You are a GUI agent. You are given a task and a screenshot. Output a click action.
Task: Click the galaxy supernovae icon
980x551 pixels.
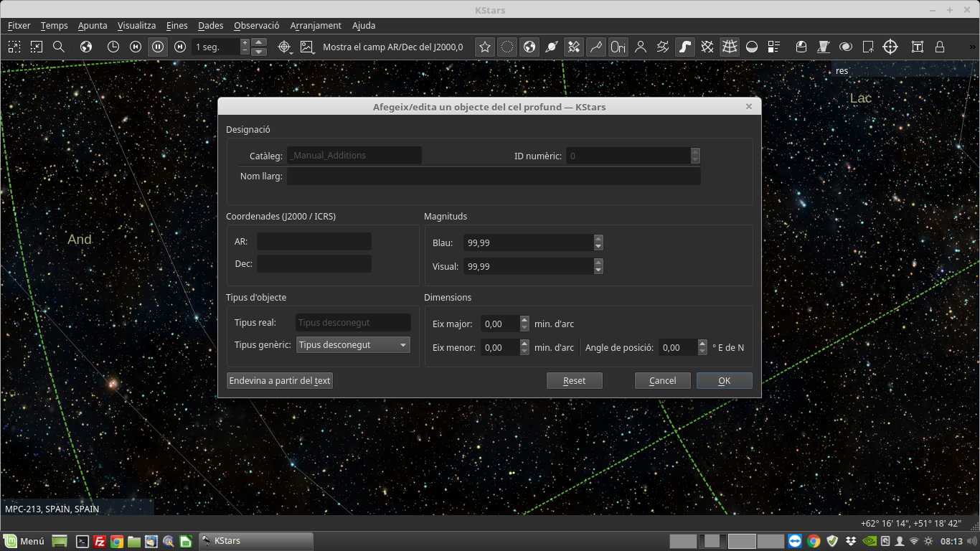click(846, 47)
